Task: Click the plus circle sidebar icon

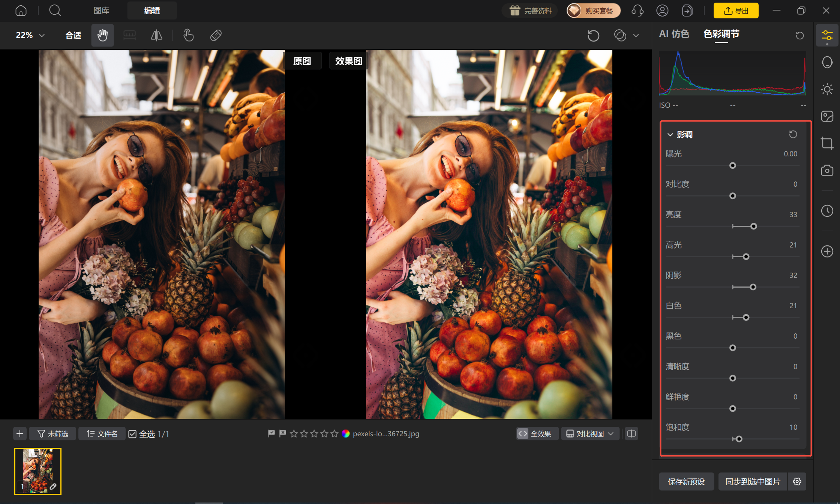Action: (827, 251)
